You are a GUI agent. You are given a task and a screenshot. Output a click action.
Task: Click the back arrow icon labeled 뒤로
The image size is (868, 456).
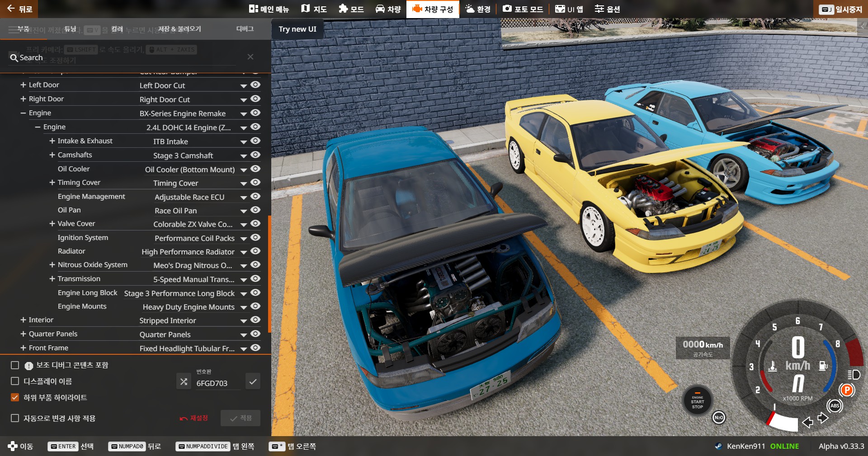tap(11, 9)
